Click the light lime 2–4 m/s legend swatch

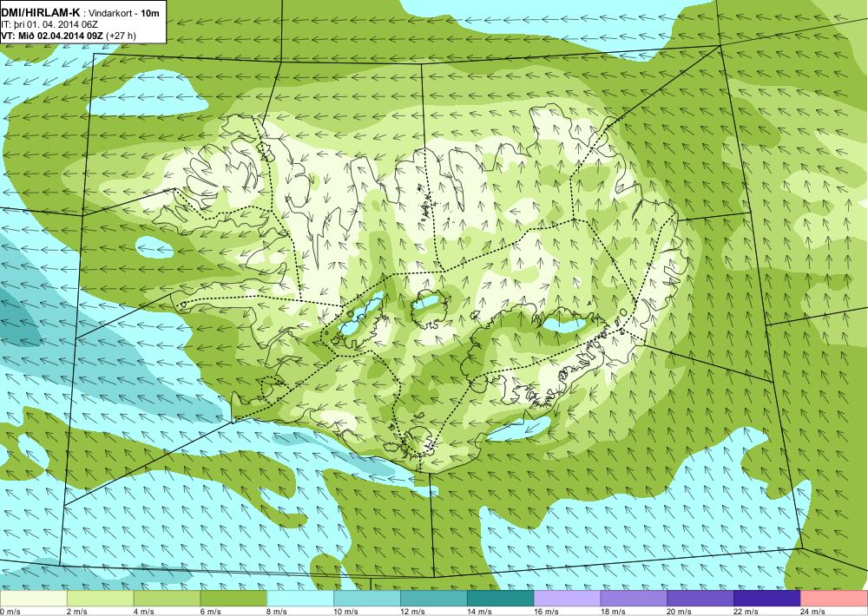[100, 599]
